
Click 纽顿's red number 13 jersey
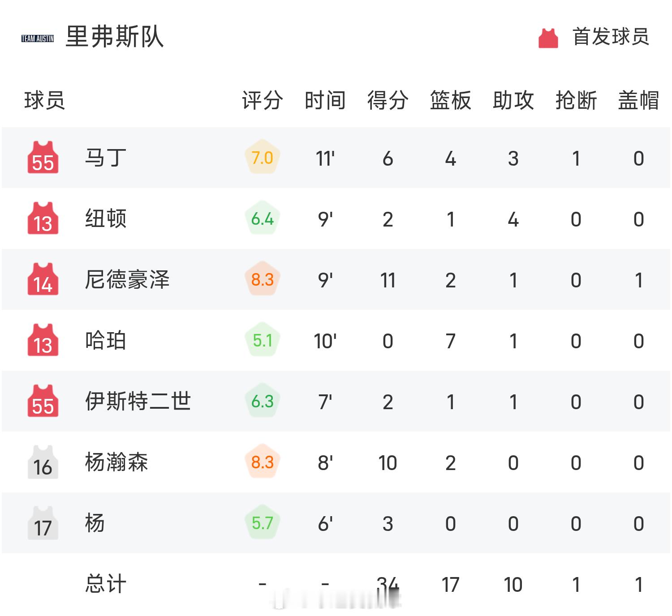click(x=43, y=218)
